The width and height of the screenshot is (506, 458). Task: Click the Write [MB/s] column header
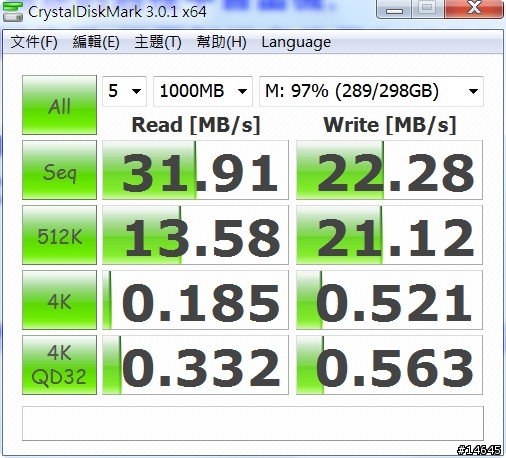click(390, 125)
